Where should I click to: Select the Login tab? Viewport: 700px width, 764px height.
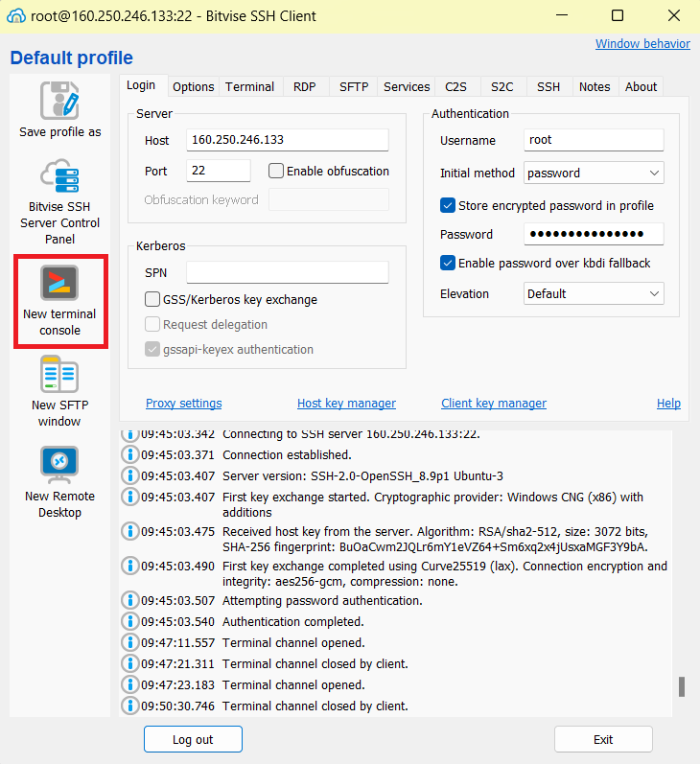tap(141, 85)
